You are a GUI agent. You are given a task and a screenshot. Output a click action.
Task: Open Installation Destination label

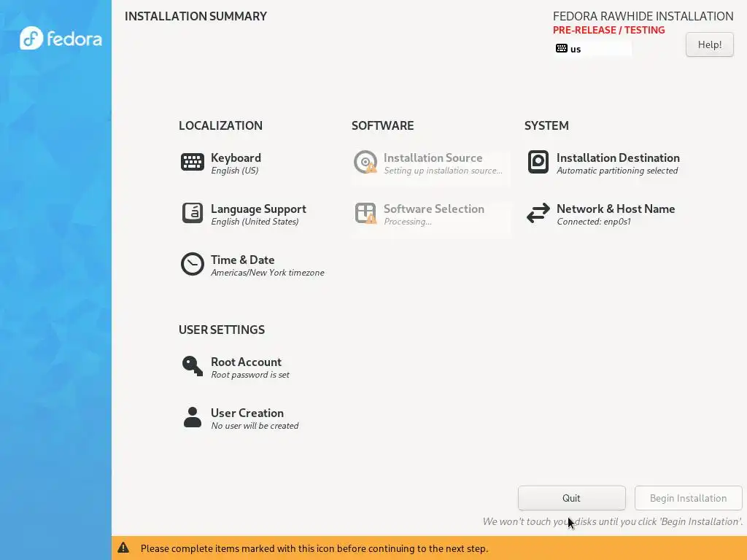tap(619, 157)
